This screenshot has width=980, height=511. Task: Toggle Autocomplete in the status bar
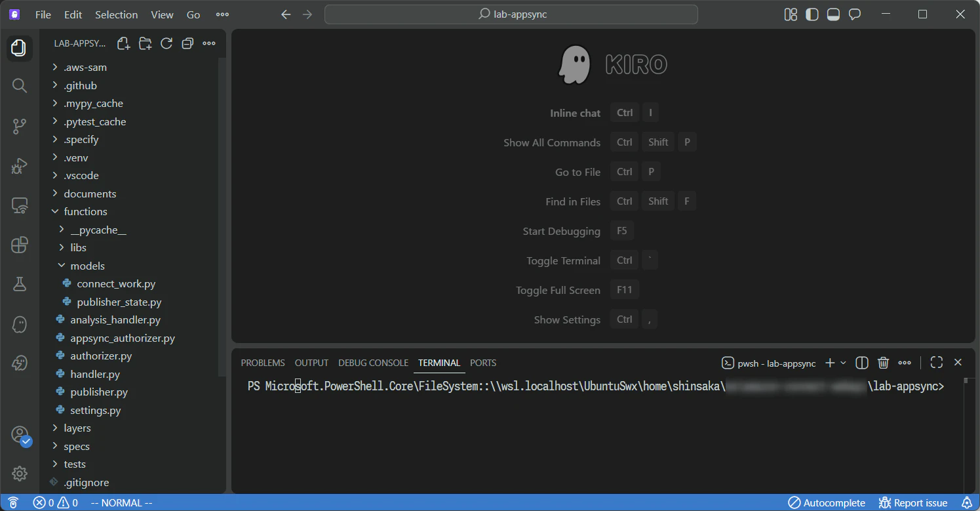pos(826,503)
